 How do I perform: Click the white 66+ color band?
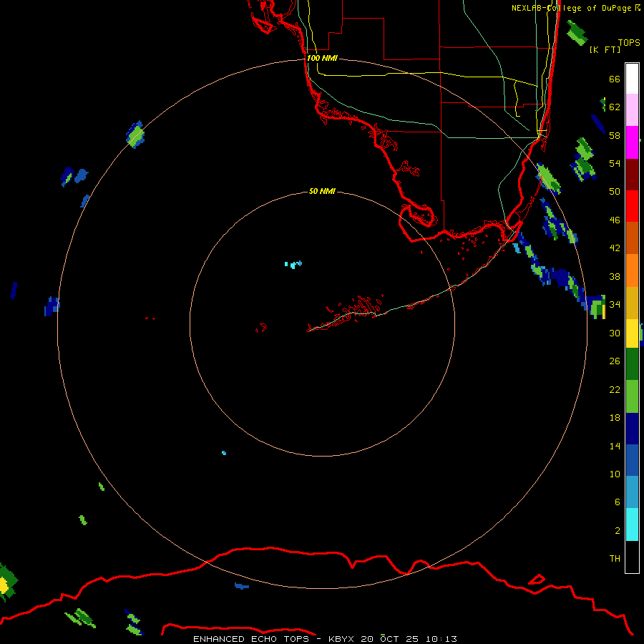pos(632,79)
